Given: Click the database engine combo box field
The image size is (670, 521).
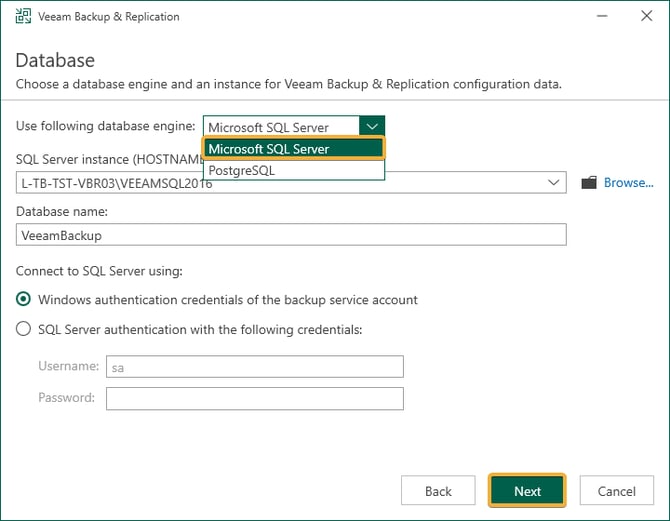Looking at the screenshot, I should (x=282, y=127).
